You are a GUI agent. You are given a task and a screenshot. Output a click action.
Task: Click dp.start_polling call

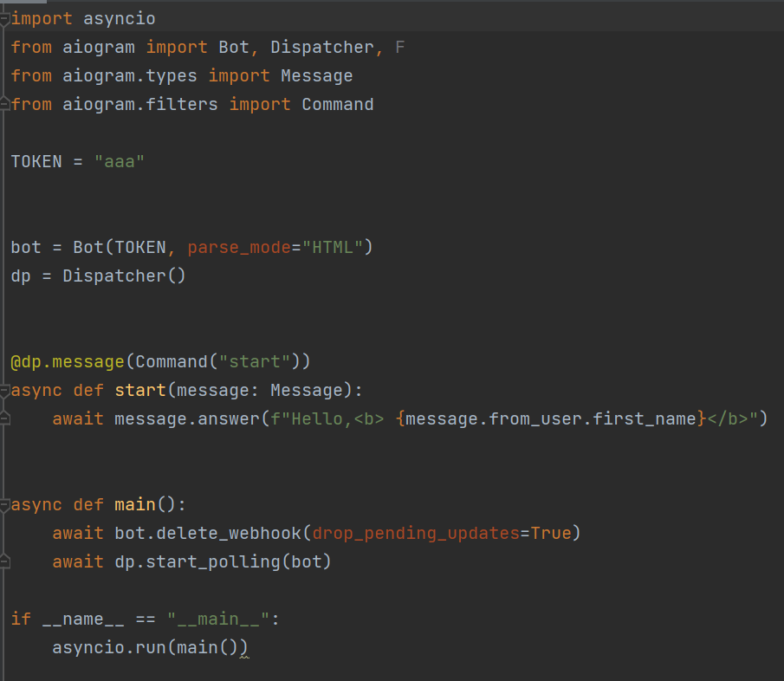click(x=198, y=562)
